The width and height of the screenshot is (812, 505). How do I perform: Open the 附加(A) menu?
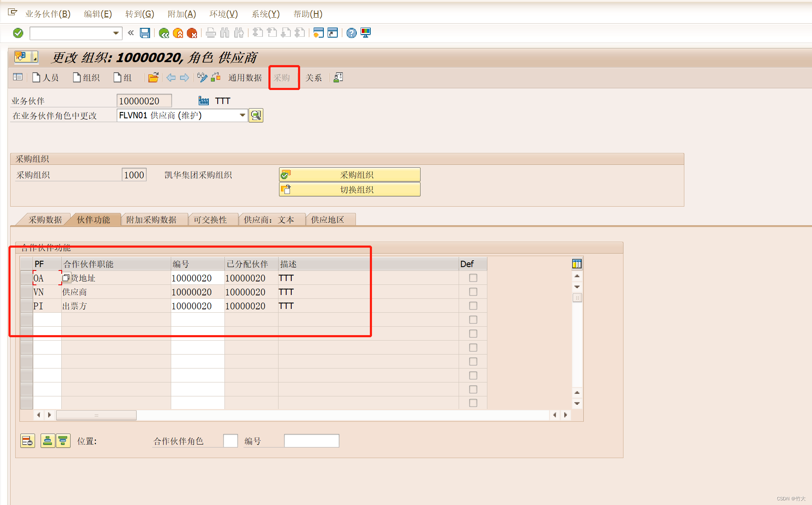click(x=182, y=14)
